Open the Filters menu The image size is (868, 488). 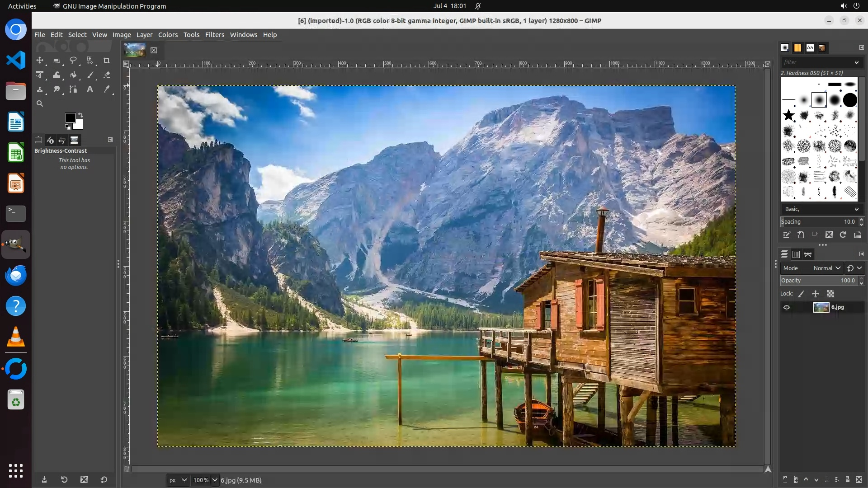[214, 35]
